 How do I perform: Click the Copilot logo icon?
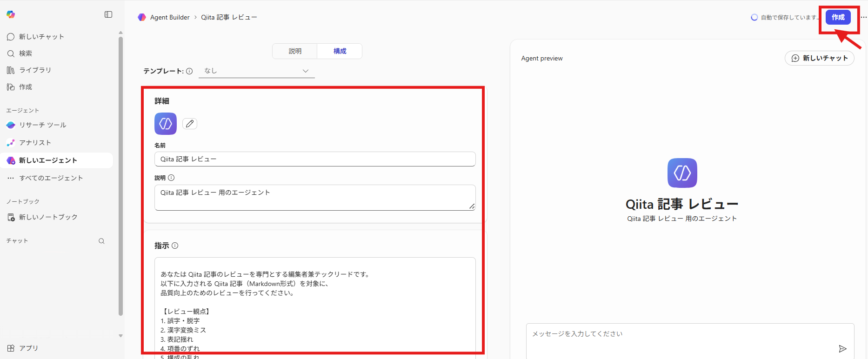[11, 14]
